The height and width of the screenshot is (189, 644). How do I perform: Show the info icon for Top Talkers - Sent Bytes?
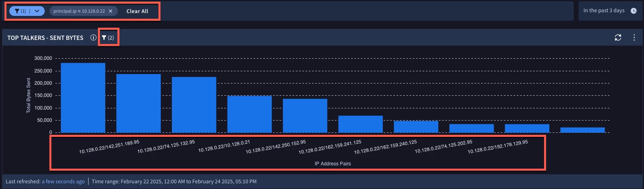pos(93,37)
